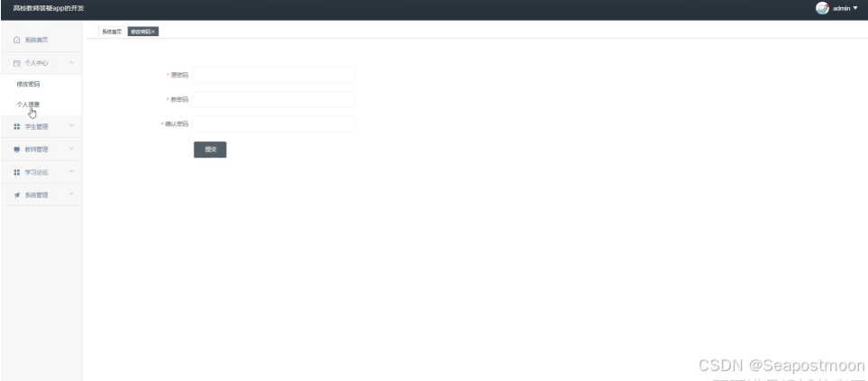868x381 pixels.
Task: Focus the 确认密码 input field
Action: [x=273, y=124]
